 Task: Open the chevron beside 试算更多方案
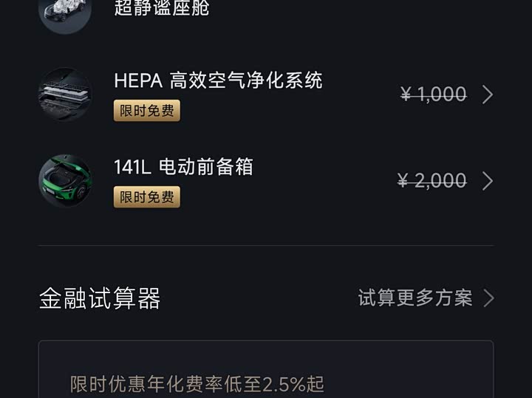(x=488, y=298)
